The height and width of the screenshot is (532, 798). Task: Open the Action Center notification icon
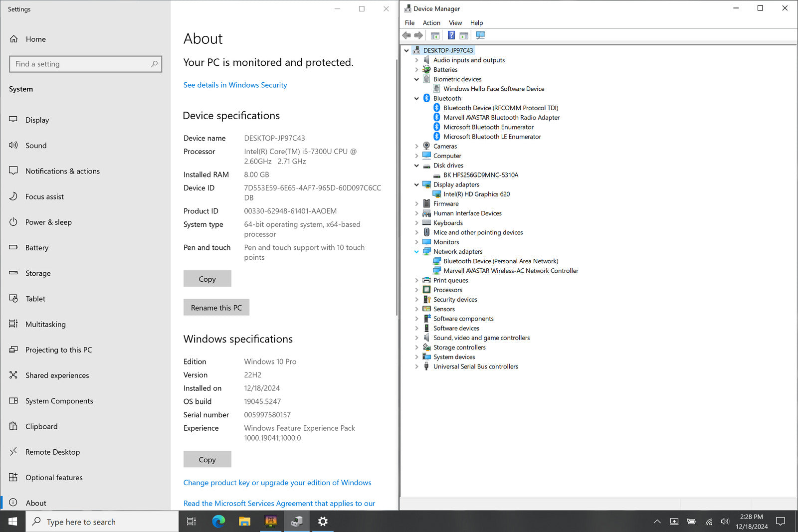coord(781,522)
